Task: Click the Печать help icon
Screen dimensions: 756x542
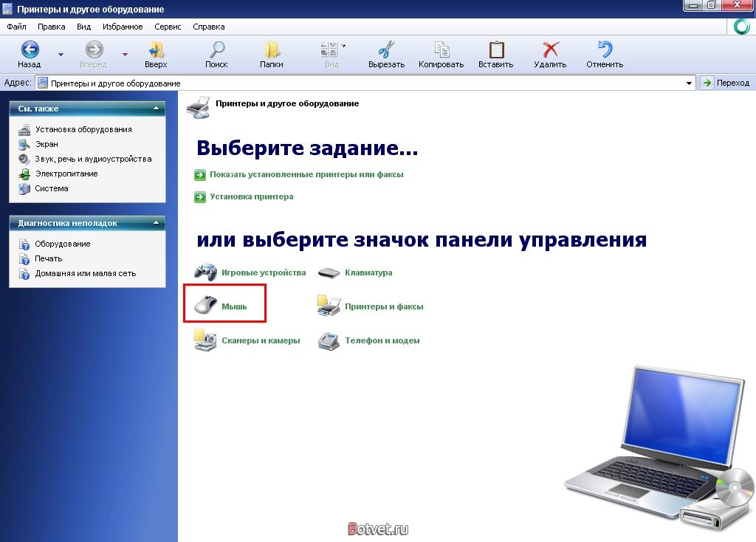Action: coord(24,259)
